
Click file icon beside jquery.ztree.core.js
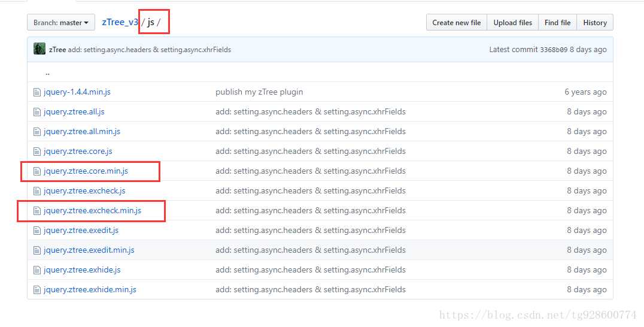tap(37, 152)
